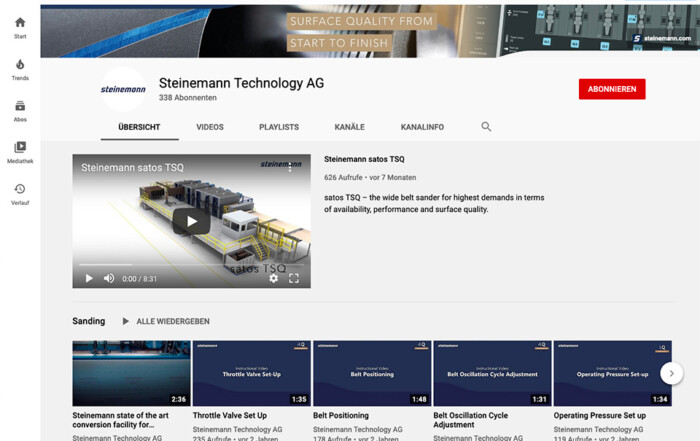The image size is (700, 441).
Task: Open Throttle Valve Set-Up thumbnail
Action: tap(252, 373)
